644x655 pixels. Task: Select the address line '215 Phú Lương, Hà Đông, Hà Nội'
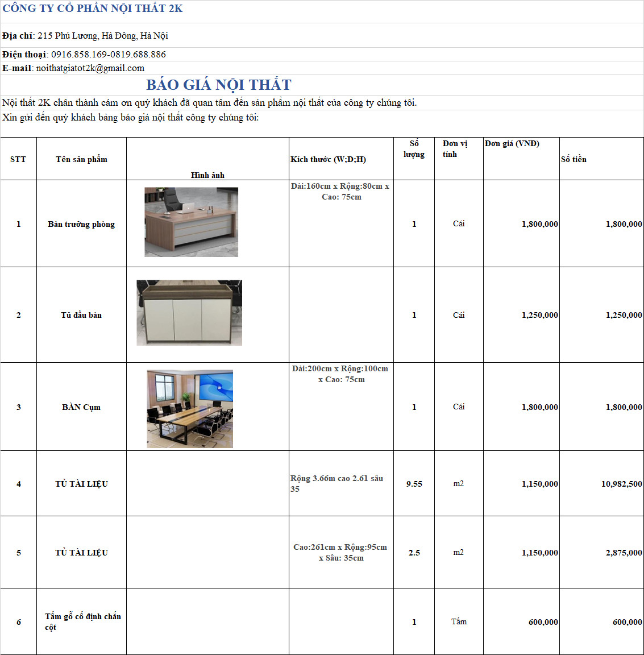(103, 36)
